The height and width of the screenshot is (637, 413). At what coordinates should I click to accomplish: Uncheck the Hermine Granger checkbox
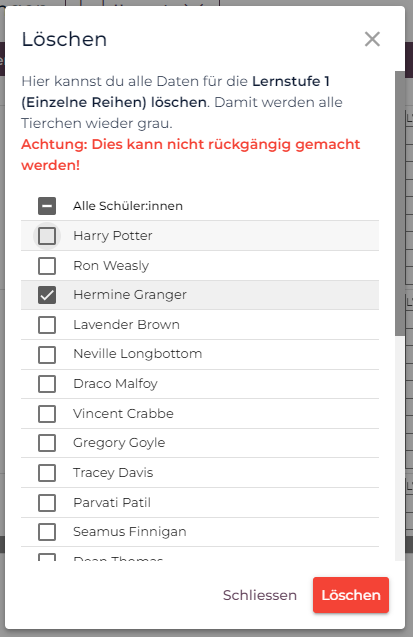(47, 295)
